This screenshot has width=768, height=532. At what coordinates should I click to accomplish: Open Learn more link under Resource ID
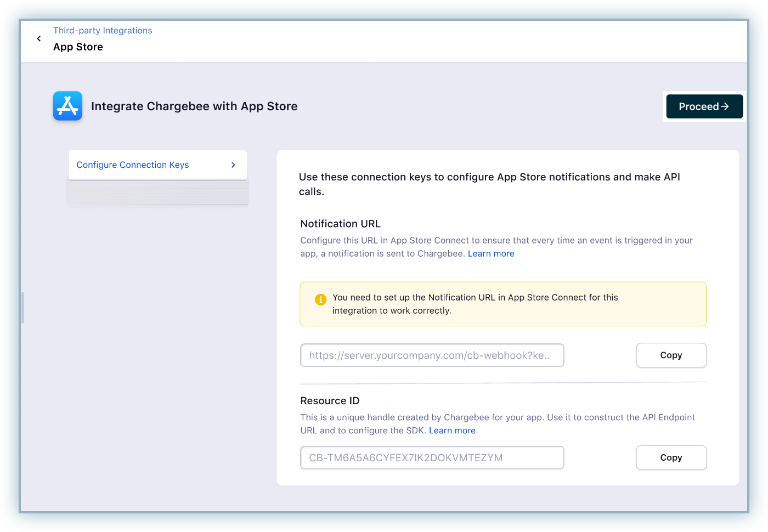pos(452,431)
